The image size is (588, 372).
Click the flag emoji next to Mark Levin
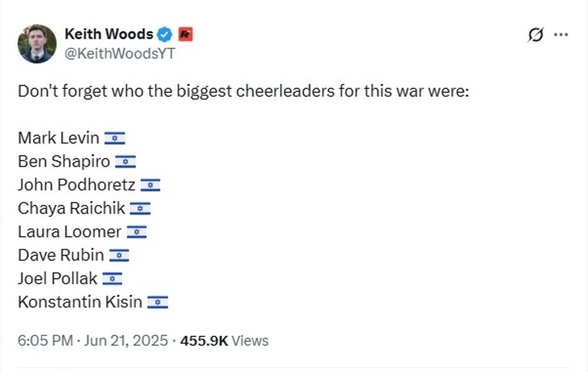(x=115, y=138)
